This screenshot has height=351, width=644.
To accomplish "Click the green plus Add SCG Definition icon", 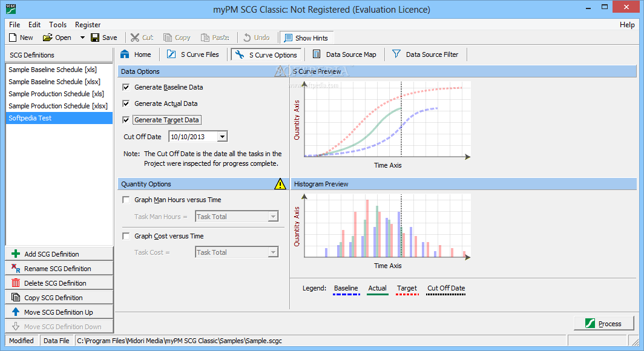I will [x=16, y=254].
